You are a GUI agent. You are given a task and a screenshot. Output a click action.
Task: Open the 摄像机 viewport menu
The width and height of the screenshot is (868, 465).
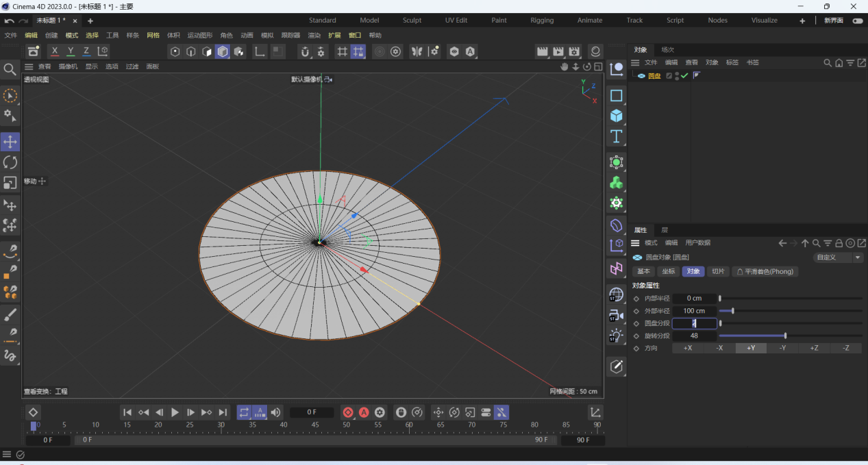click(68, 66)
